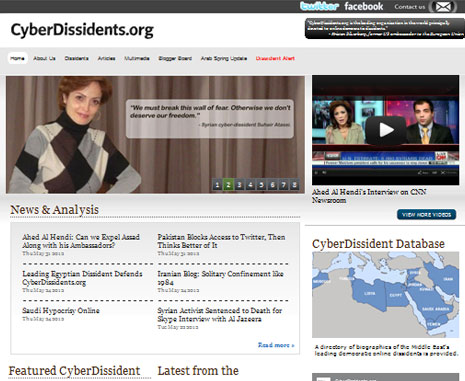465x381 pixels.
Task: Open the Dissidents menu item
Action: 77,58
